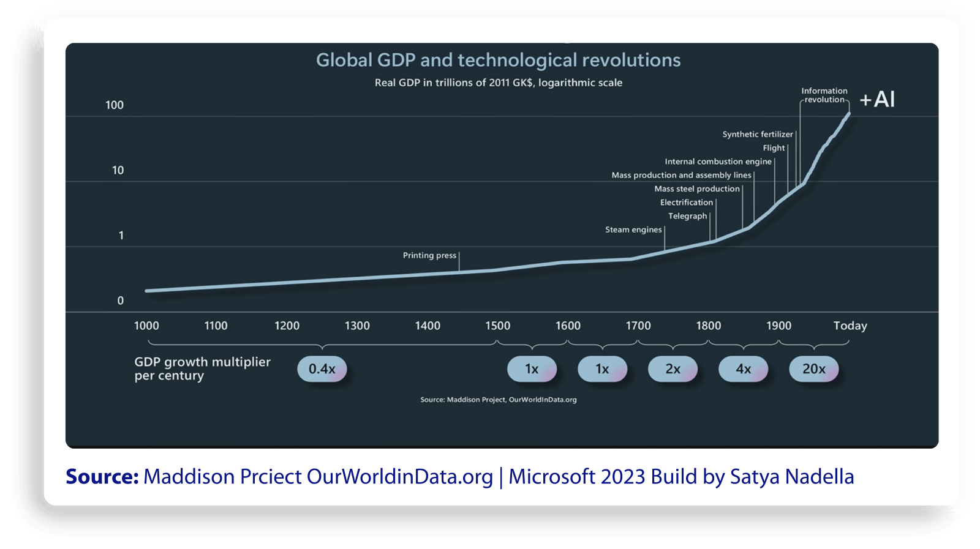This screenshot has width=980, height=549.
Task: Click the 0.4x growth multiplier pill
Action: click(322, 369)
